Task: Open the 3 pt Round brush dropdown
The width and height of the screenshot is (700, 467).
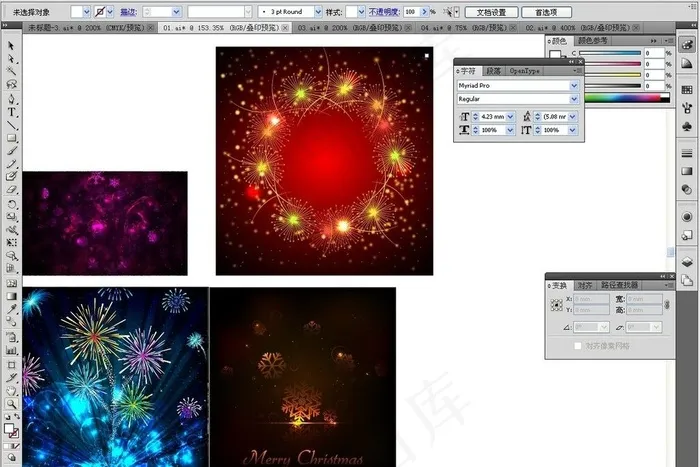Action: coord(318,12)
